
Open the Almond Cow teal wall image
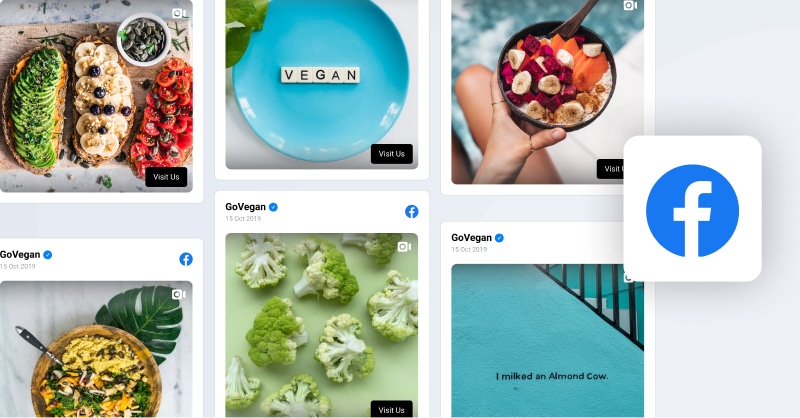(x=547, y=341)
